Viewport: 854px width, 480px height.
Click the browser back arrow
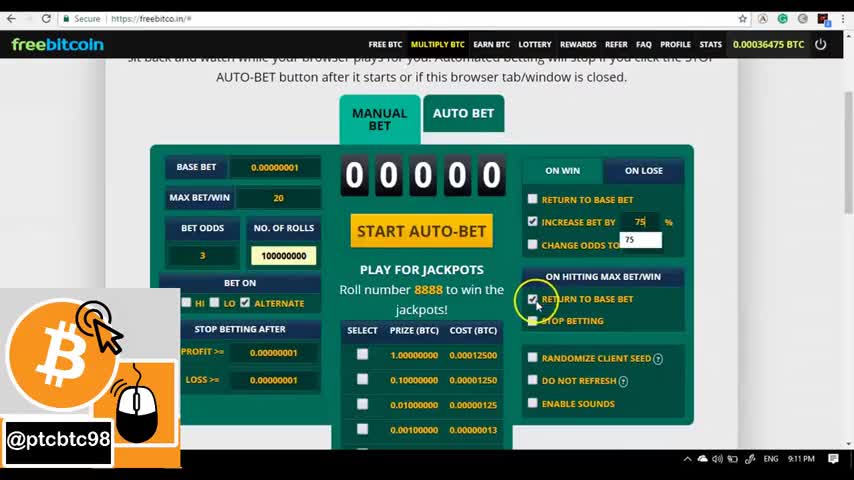[x=11, y=19]
